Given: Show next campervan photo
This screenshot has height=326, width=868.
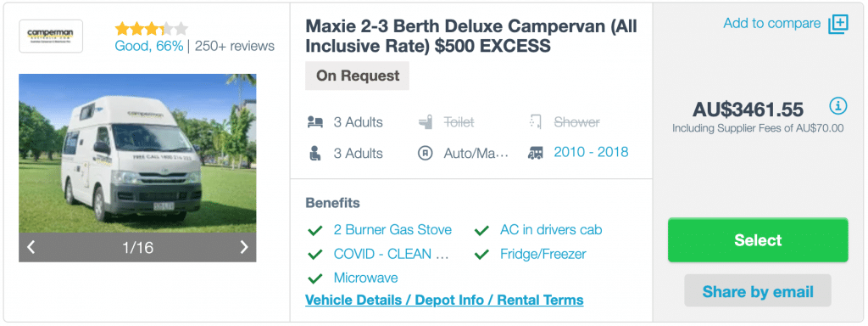Looking at the screenshot, I should pyautogui.click(x=243, y=247).
